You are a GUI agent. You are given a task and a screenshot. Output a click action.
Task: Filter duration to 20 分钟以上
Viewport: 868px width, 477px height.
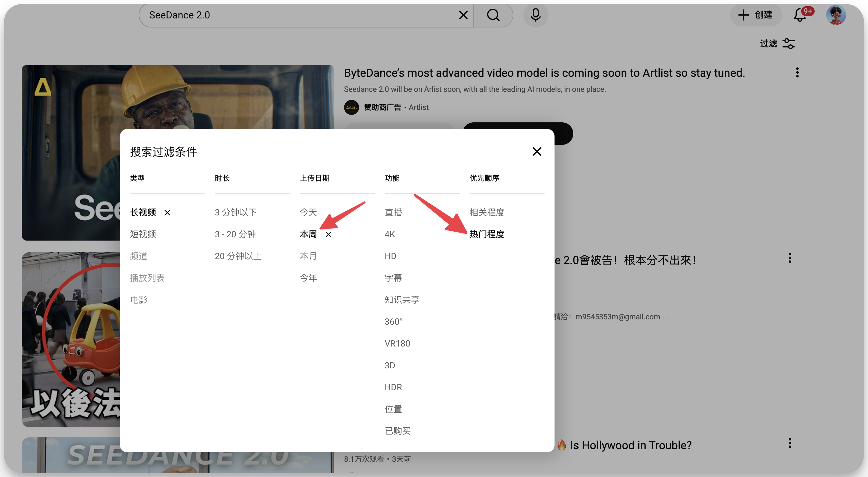pos(238,256)
